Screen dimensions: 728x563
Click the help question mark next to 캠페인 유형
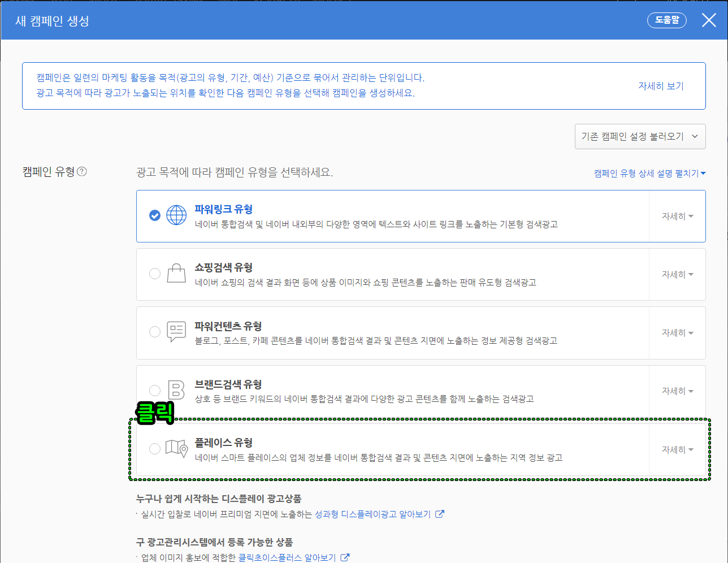(x=82, y=171)
